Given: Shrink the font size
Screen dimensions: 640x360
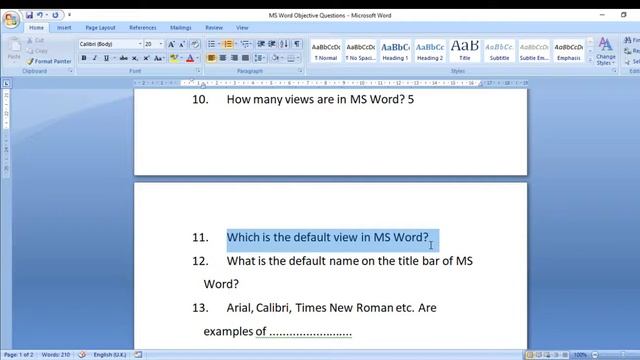Looking at the screenshot, I should (x=182, y=44).
